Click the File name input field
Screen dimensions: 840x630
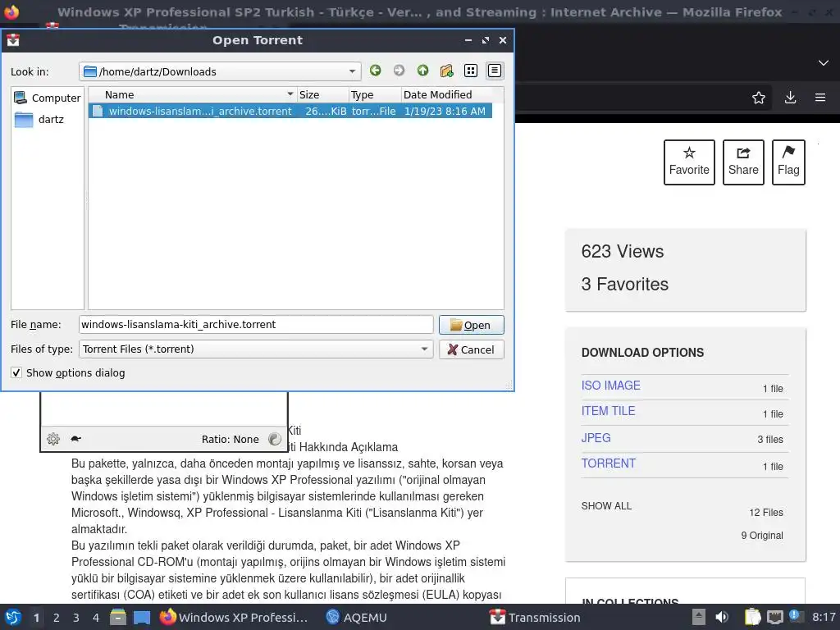tap(256, 325)
